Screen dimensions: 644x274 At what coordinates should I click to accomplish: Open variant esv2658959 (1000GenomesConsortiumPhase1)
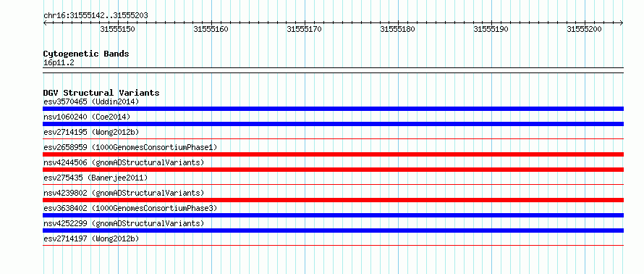click(x=130, y=147)
